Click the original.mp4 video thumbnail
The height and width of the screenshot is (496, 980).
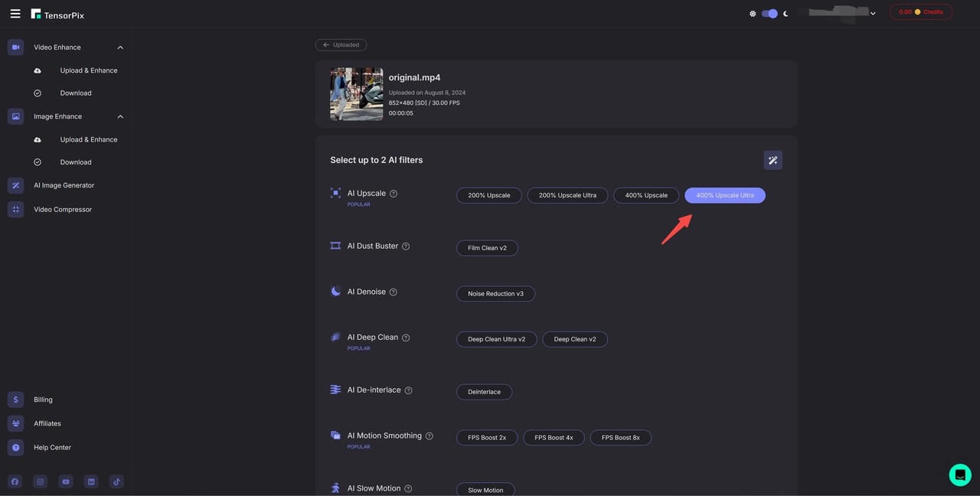click(356, 94)
